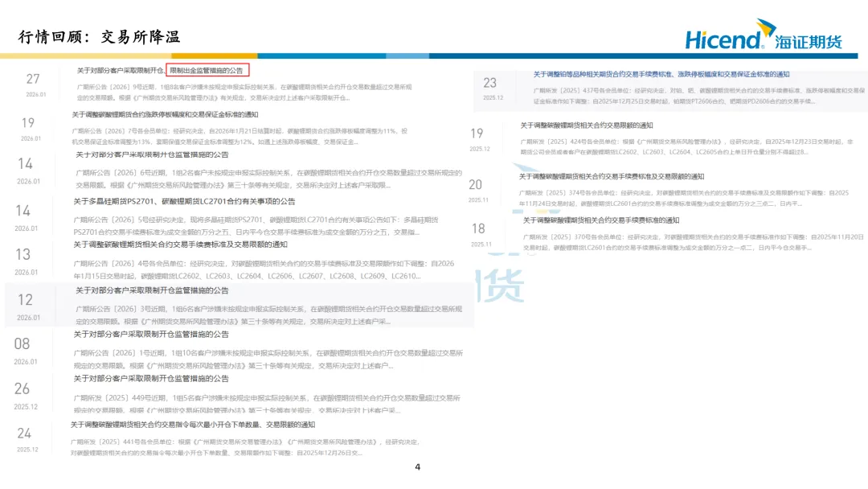
Task: Open the 广期所公告〔2026〕6号 限制开仓 announcement title
Action: coord(152,155)
